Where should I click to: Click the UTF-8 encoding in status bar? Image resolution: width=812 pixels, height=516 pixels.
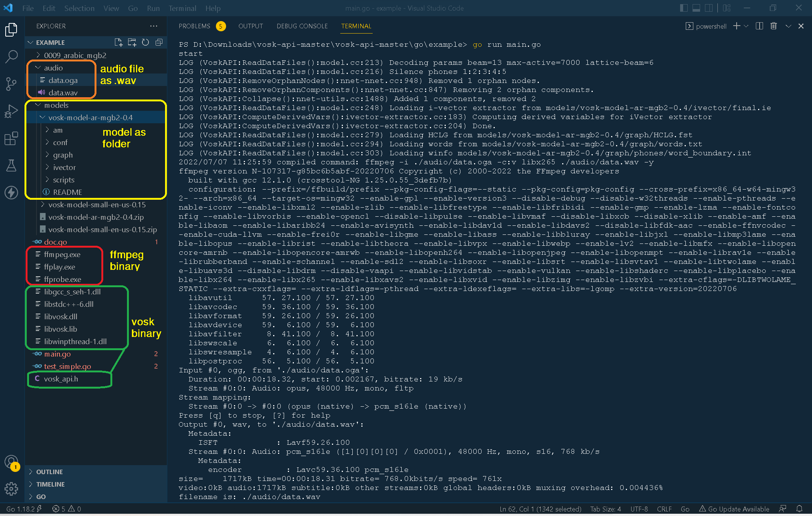pos(639,509)
